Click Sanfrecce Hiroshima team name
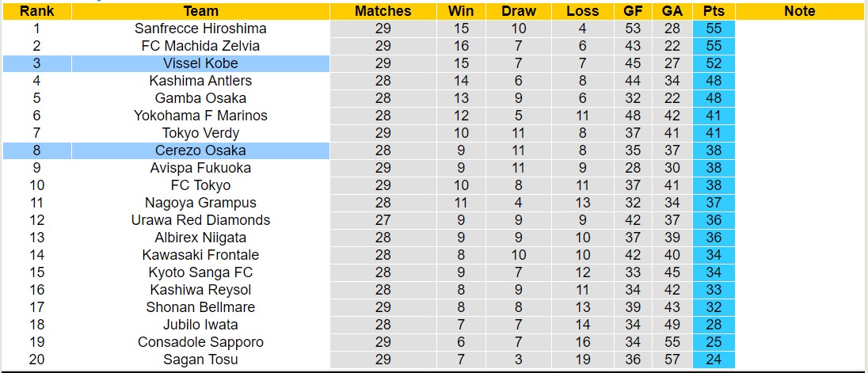 pos(200,29)
